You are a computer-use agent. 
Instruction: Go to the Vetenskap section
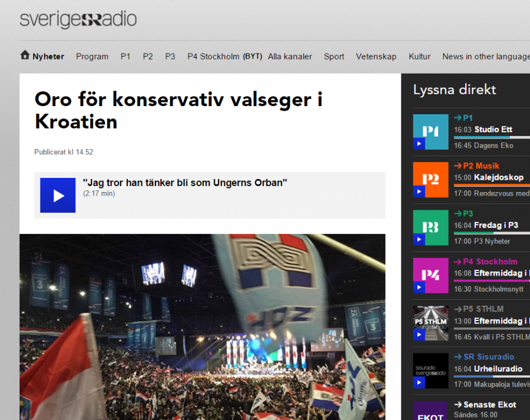click(376, 57)
